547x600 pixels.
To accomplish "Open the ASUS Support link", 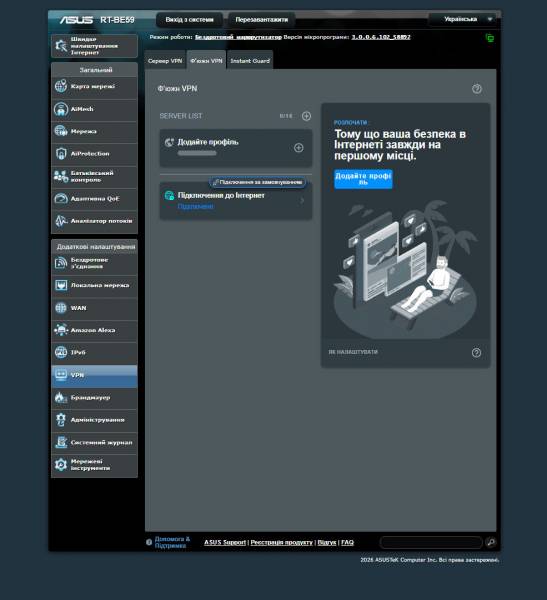I will pyautogui.click(x=225, y=542).
